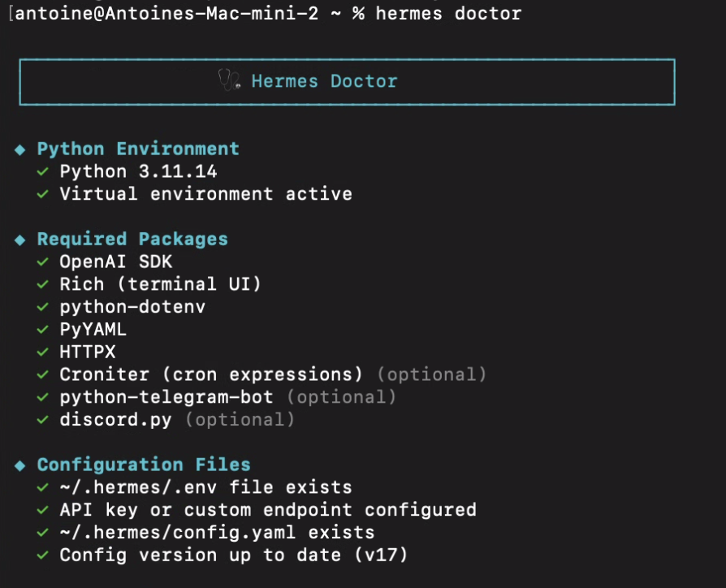This screenshot has width=726, height=588.
Task: Click the checkmark next to Python 3.11.14
Action: pos(42,171)
